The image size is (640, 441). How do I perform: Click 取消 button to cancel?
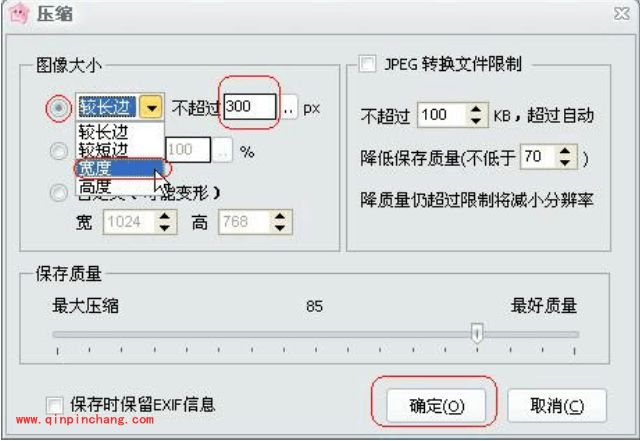[556, 406]
